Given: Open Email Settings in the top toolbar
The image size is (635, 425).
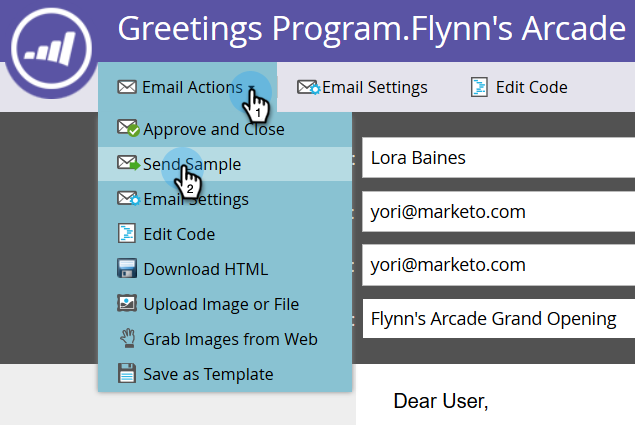Looking at the screenshot, I should coord(362,88).
